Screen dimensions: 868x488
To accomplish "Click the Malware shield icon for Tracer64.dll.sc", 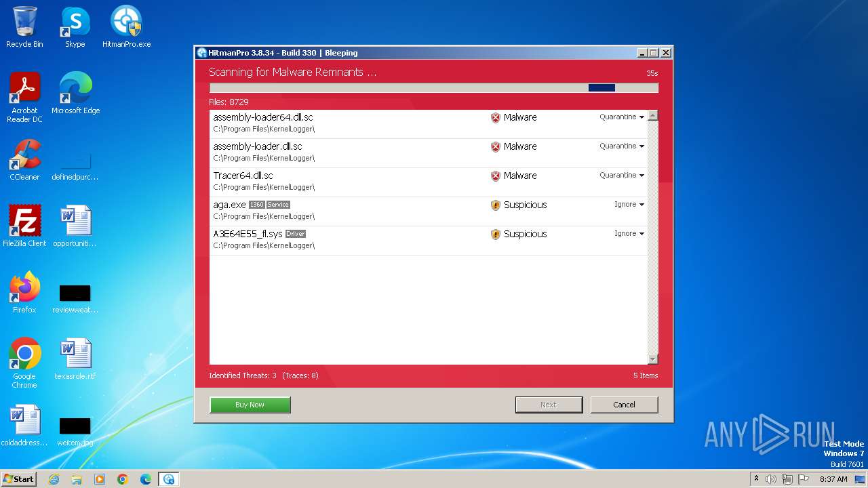I will (496, 176).
